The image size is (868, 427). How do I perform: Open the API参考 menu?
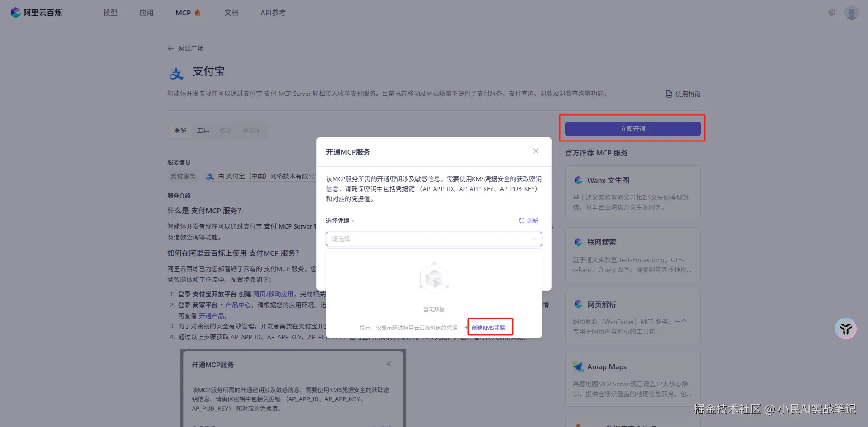[x=273, y=13]
